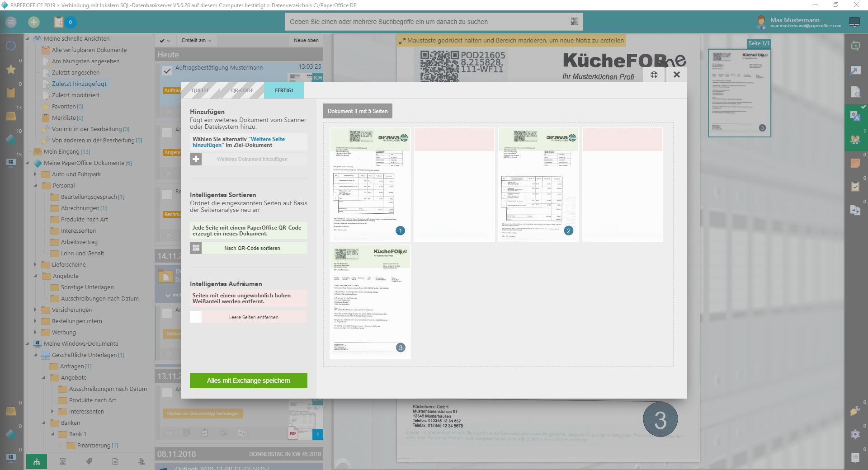Click QR icon beside Nach QR-Code sortieren
The width and height of the screenshot is (868, 470).
point(196,248)
